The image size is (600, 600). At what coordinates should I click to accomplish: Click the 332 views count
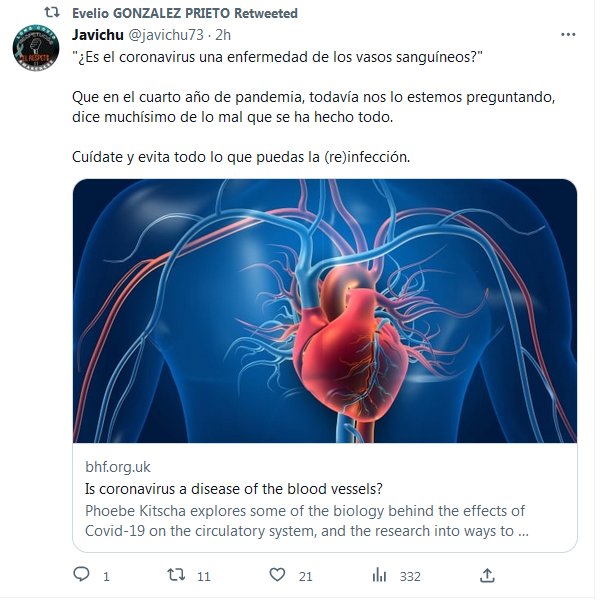pos(410,576)
